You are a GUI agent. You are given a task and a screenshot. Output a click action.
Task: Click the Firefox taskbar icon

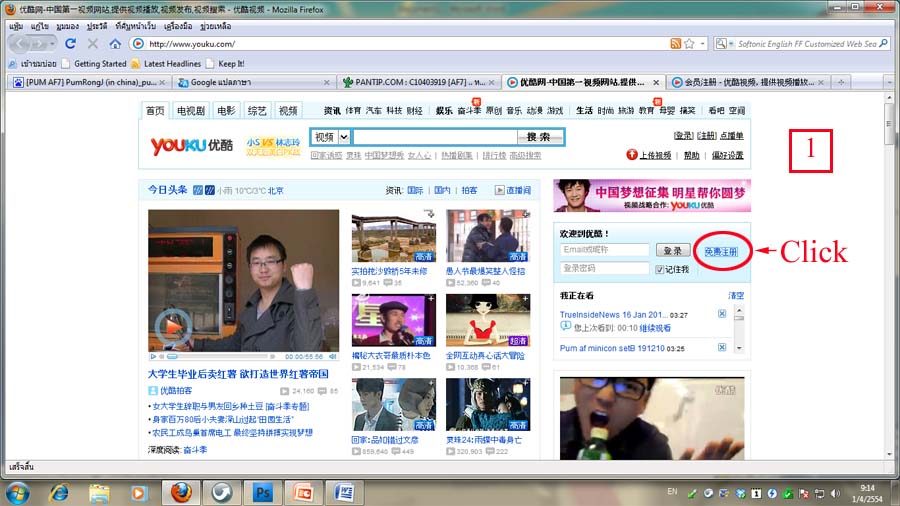[x=181, y=493]
